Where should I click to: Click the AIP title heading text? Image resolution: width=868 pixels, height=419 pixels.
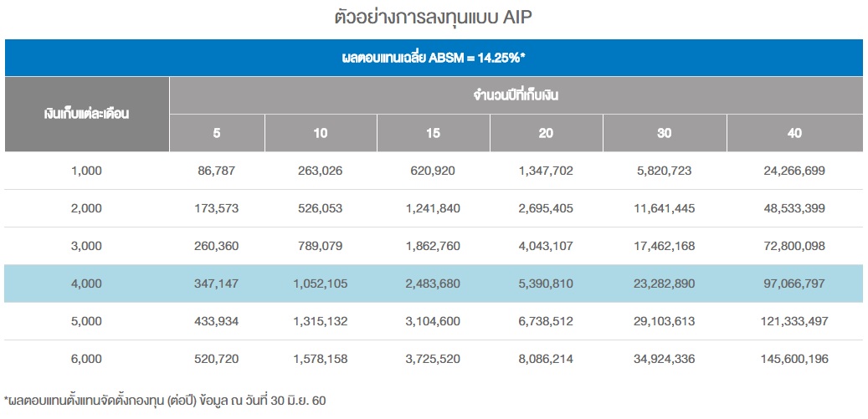point(434,17)
